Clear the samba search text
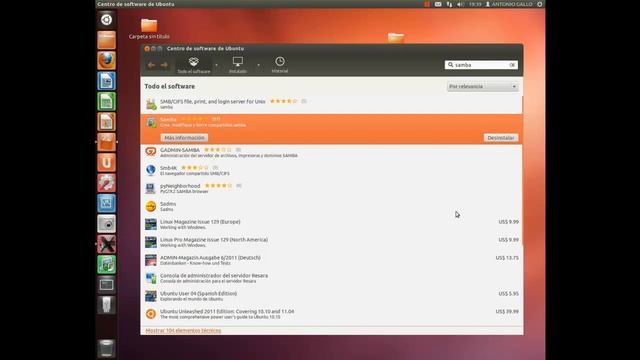The height and width of the screenshot is (360, 640). point(512,65)
